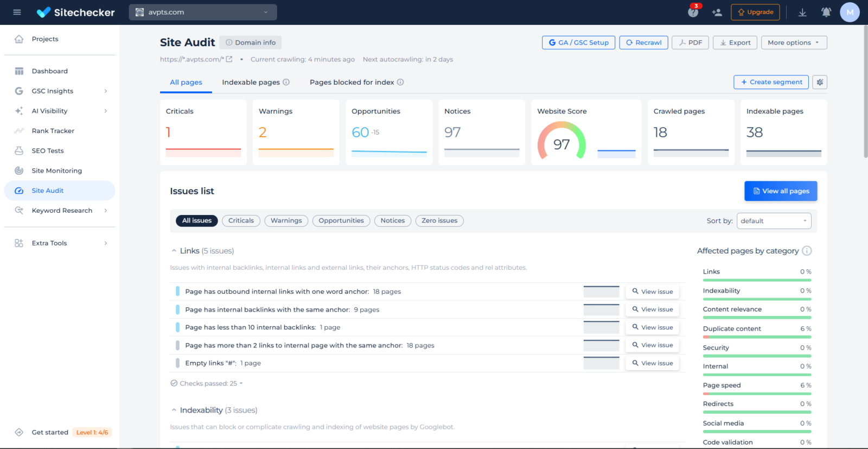Switch to the All pages tab
Image resolution: width=868 pixels, height=449 pixels.
(x=186, y=83)
